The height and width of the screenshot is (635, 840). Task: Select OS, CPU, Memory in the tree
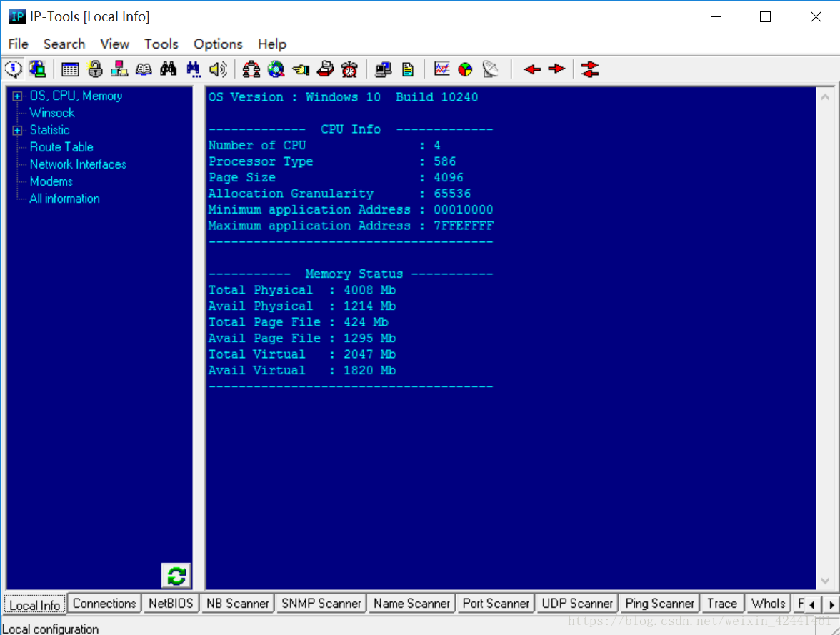(76, 96)
